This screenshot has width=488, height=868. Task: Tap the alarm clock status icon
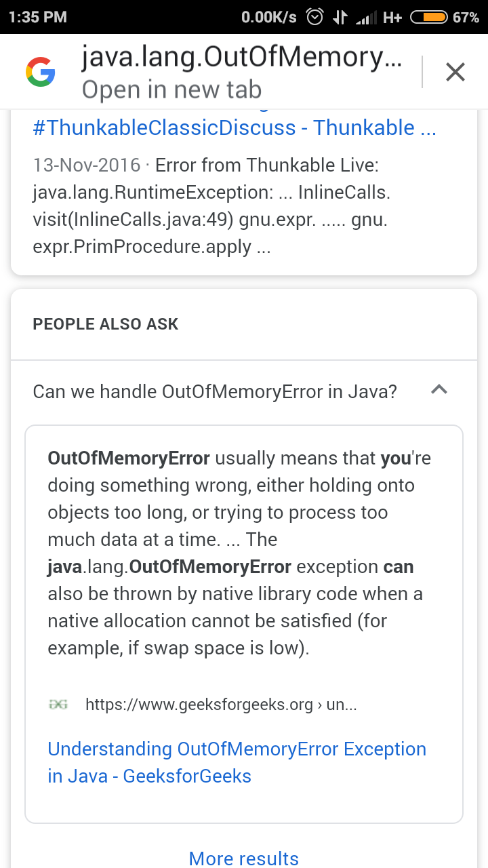click(x=315, y=17)
